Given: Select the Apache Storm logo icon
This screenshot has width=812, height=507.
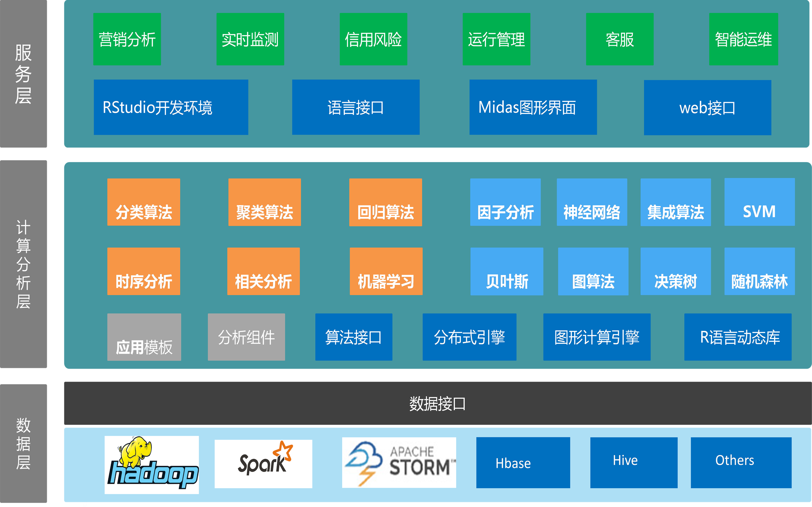Looking at the screenshot, I should (x=399, y=464).
